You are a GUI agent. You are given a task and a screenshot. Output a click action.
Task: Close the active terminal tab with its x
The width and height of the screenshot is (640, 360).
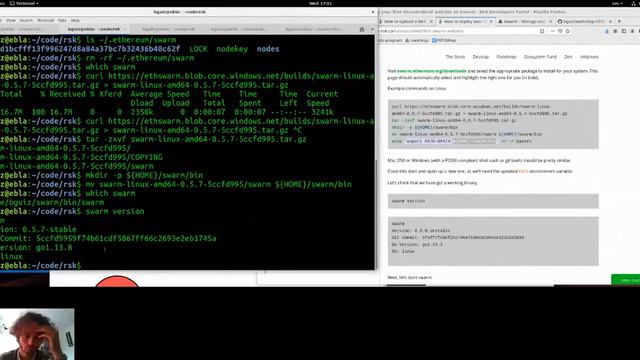pos(125,29)
